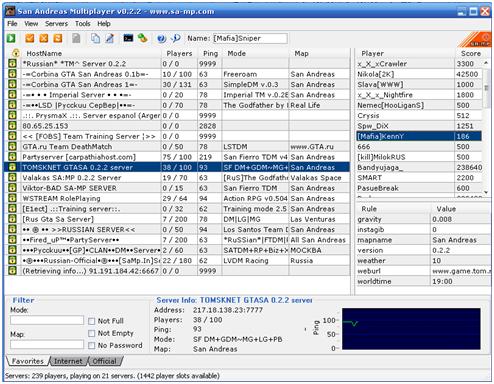Click the Name input field
This screenshot has height=384, width=494.
(250, 38)
